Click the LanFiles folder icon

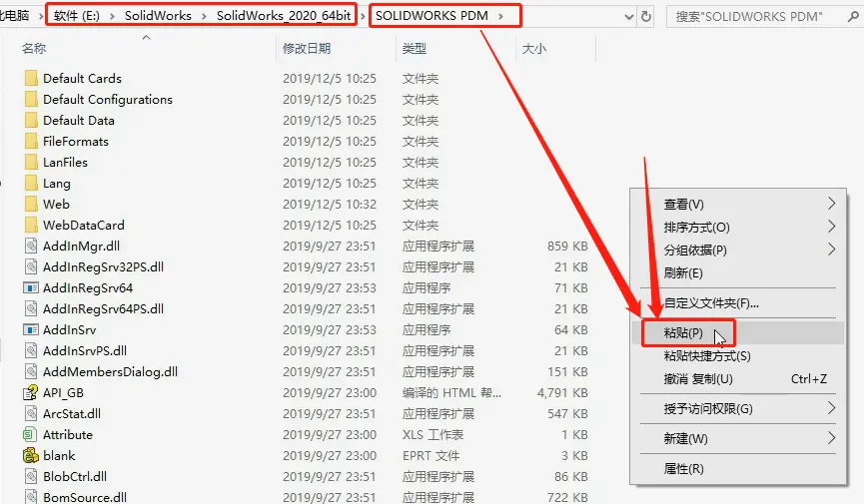(x=31, y=162)
